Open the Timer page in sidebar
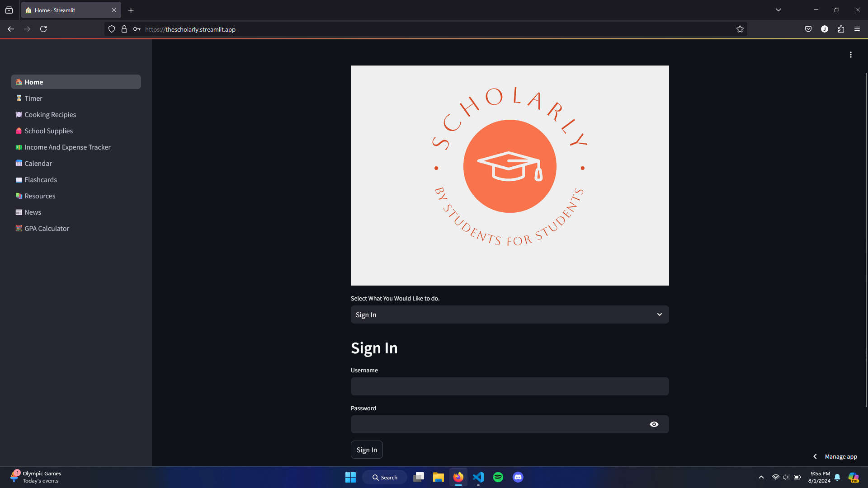 pyautogui.click(x=33, y=99)
